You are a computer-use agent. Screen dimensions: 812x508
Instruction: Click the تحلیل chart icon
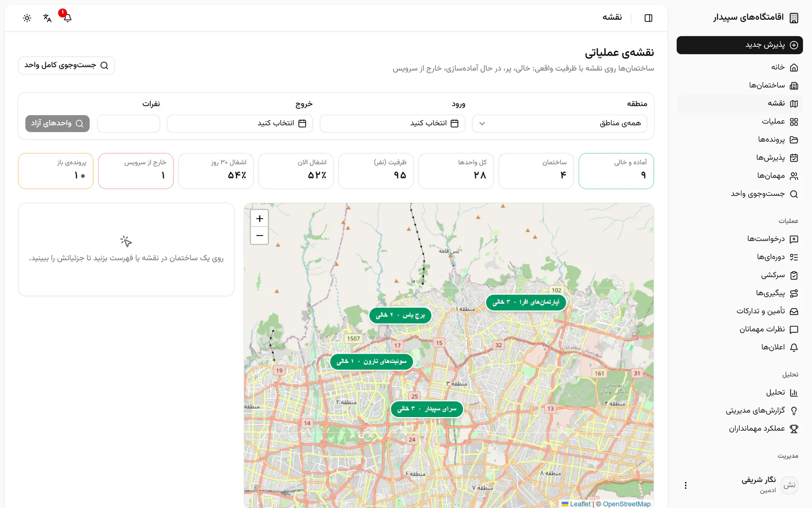[794, 393]
